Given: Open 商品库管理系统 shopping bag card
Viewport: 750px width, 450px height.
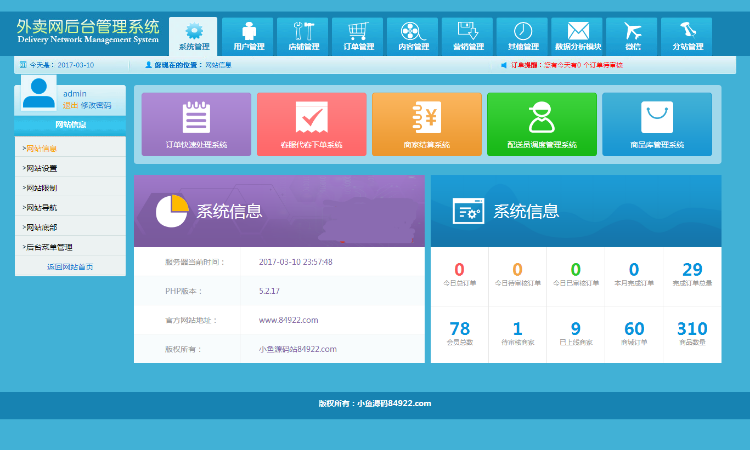Looking at the screenshot, I should [657, 124].
